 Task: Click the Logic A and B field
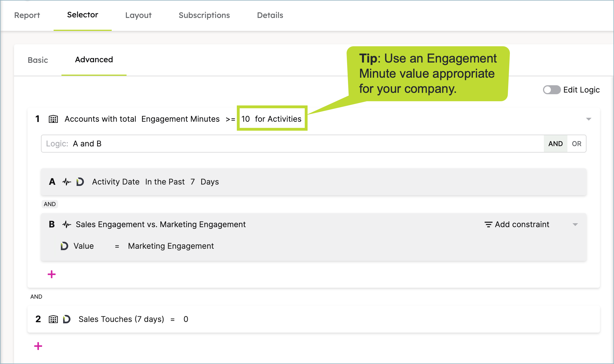click(x=292, y=144)
